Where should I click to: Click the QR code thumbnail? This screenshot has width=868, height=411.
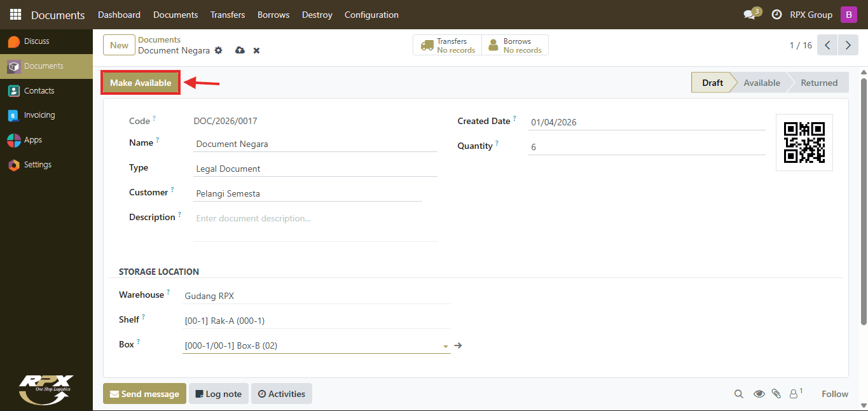click(x=804, y=143)
